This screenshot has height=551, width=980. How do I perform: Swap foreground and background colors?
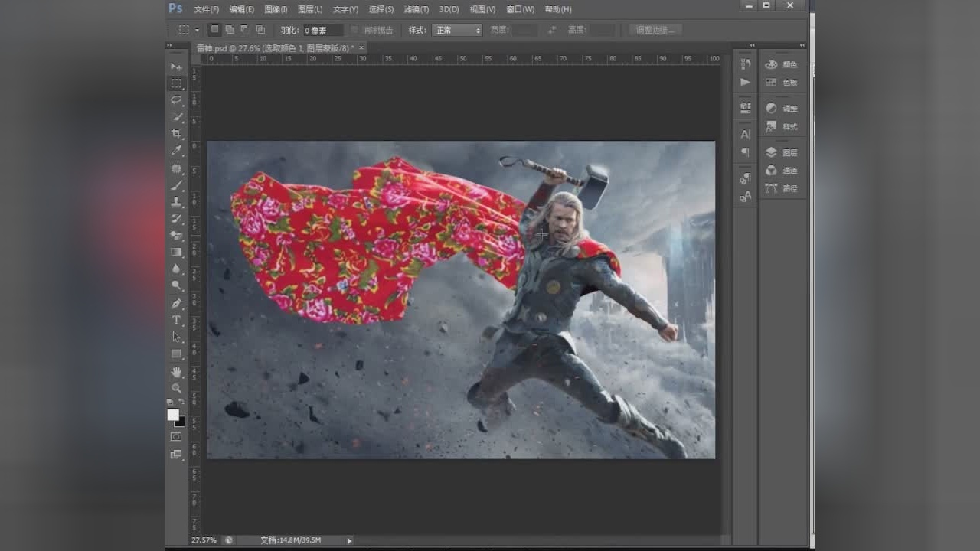click(182, 402)
